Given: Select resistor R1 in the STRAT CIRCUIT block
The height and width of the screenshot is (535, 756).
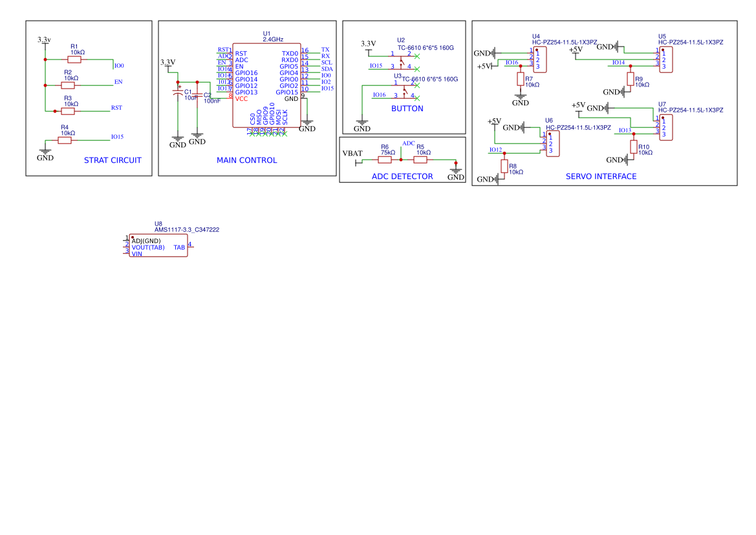Looking at the screenshot, I should pos(74,59).
